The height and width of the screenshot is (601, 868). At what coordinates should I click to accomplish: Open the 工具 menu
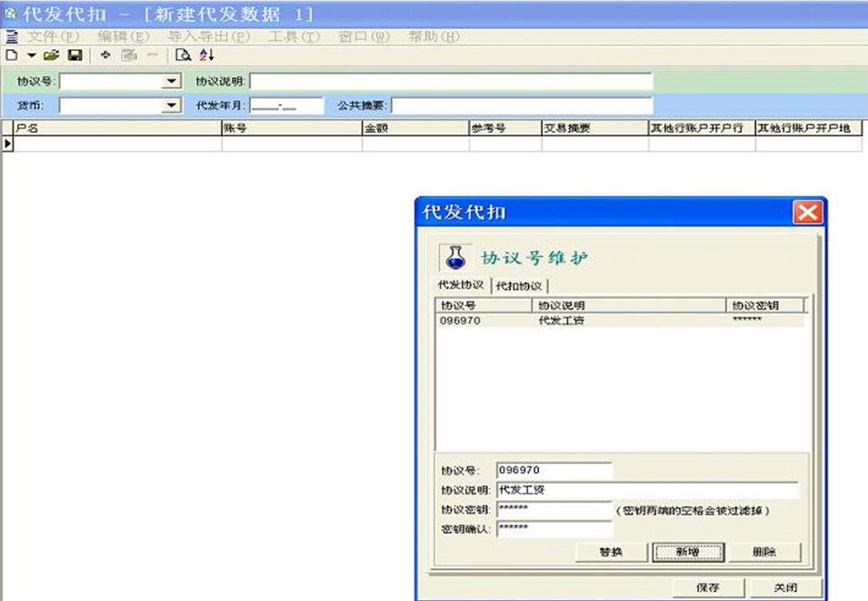pyautogui.click(x=294, y=36)
